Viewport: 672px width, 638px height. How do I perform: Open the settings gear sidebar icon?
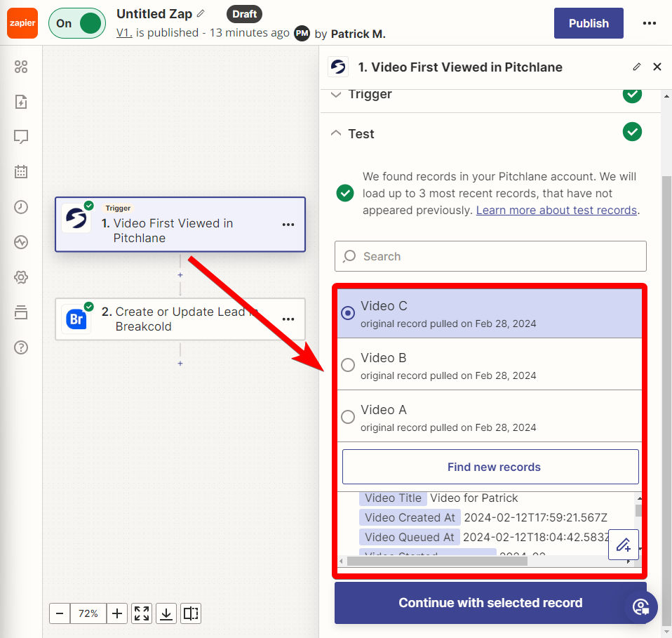click(21, 277)
